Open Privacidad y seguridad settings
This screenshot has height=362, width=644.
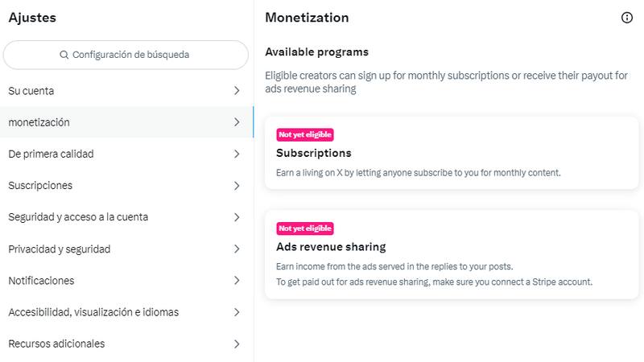click(59, 249)
